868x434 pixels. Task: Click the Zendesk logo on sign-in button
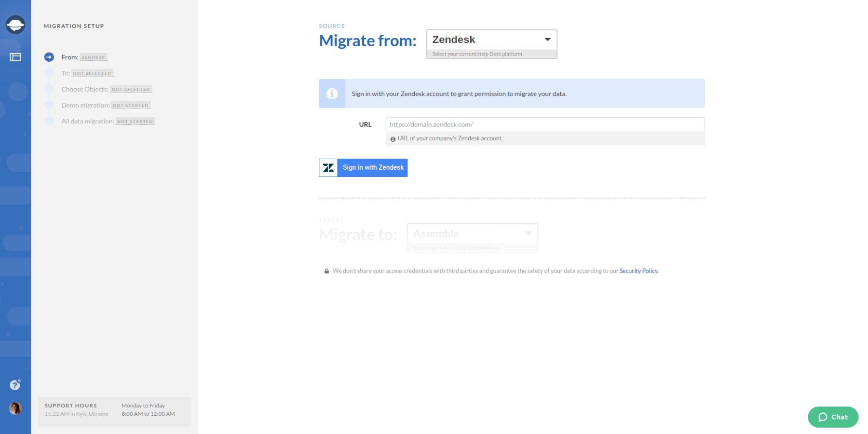click(328, 167)
